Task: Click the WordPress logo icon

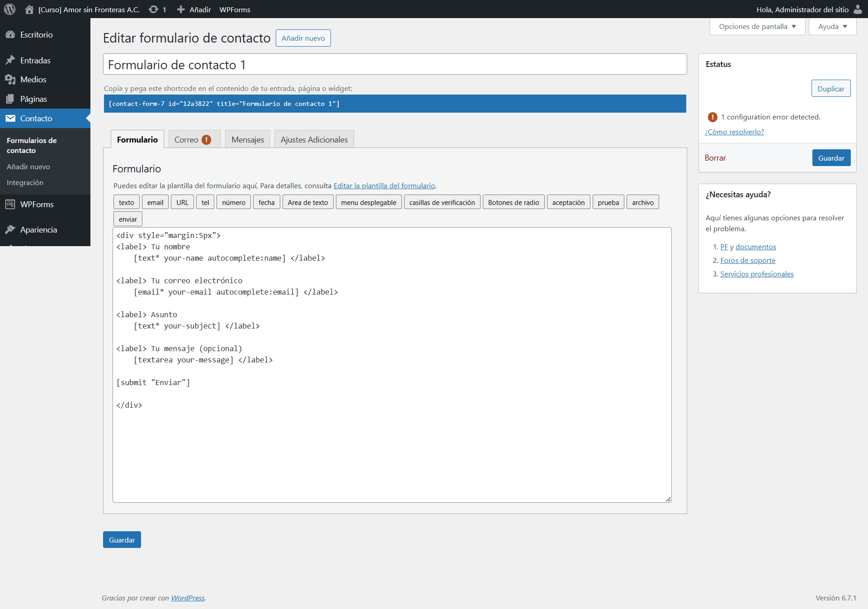Action: (x=9, y=9)
